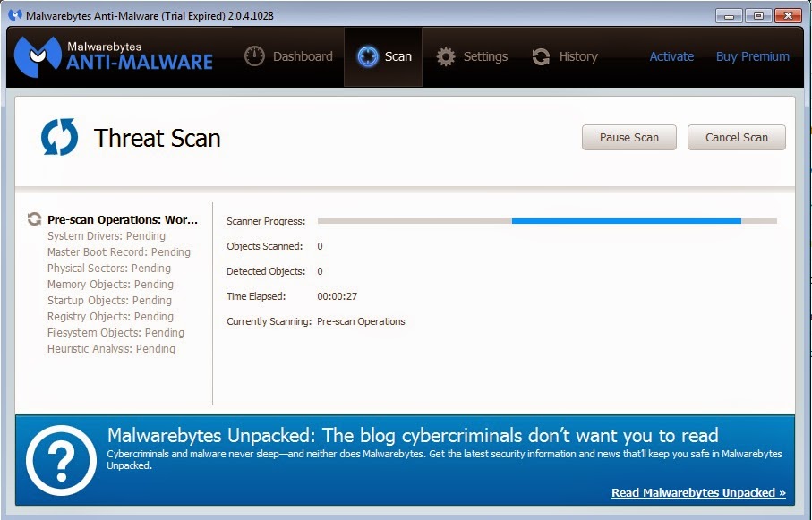
Task: Click the Detected Objects label
Action: [266, 271]
